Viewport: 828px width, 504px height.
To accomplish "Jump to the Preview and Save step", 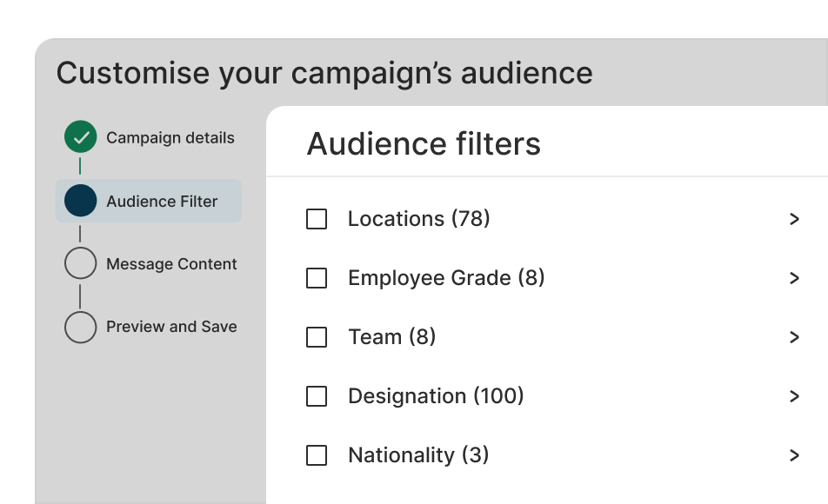I will coord(171,327).
